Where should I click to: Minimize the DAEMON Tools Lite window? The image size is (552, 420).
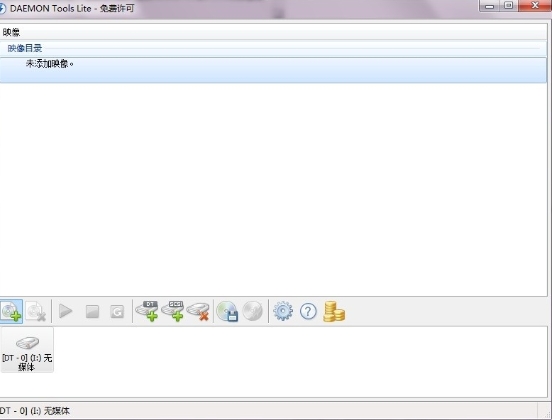click(x=490, y=6)
